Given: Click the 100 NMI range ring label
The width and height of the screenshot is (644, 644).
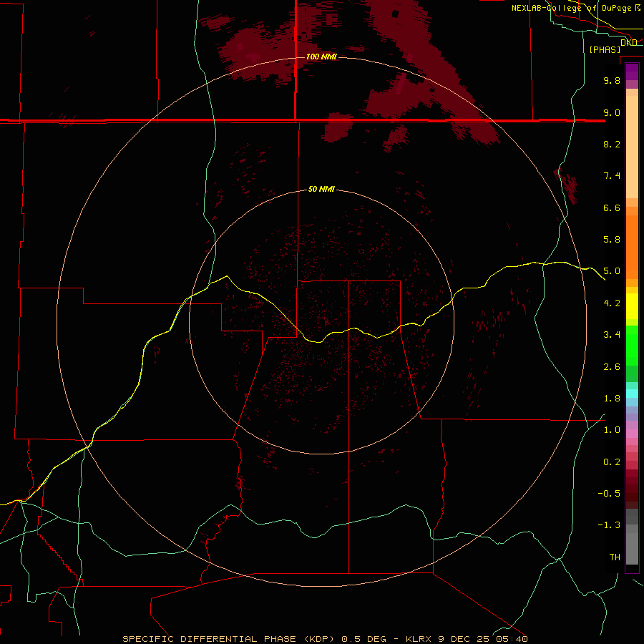Looking at the screenshot, I should [x=321, y=57].
